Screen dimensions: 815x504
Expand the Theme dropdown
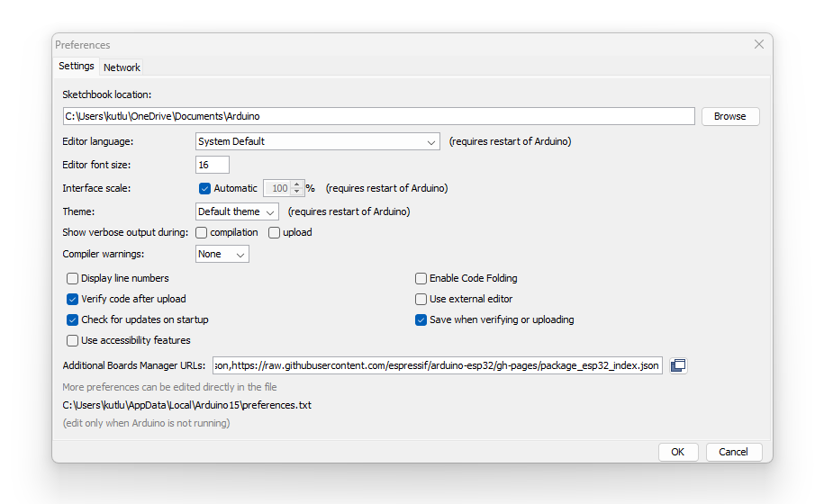tap(237, 211)
